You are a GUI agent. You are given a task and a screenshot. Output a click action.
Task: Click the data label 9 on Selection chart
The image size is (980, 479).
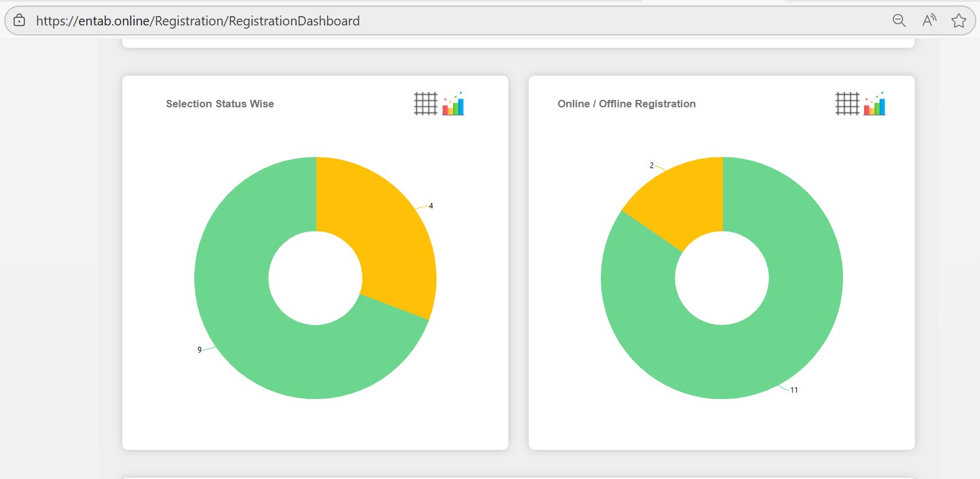click(x=199, y=350)
